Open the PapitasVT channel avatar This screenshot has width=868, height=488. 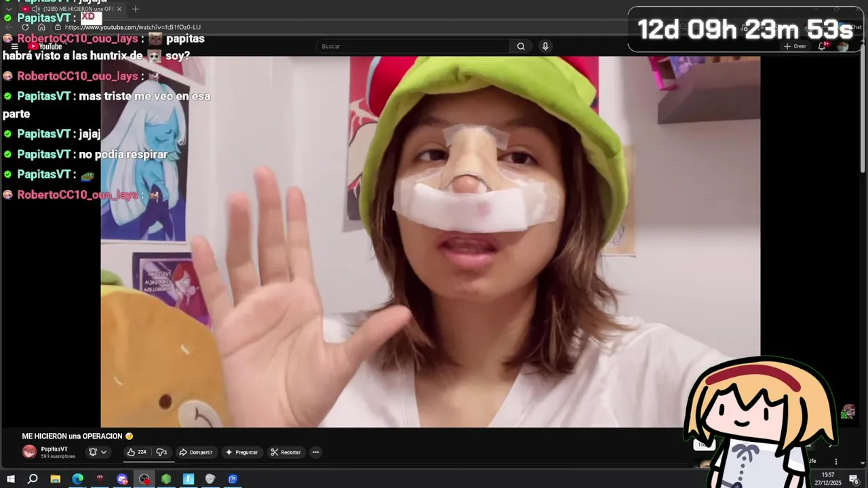[x=29, y=452]
